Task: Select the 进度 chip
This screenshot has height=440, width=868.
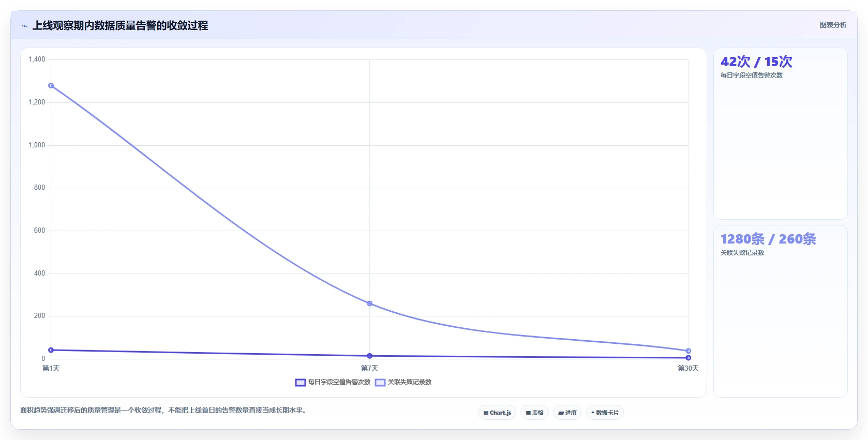Action: (x=567, y=413)
